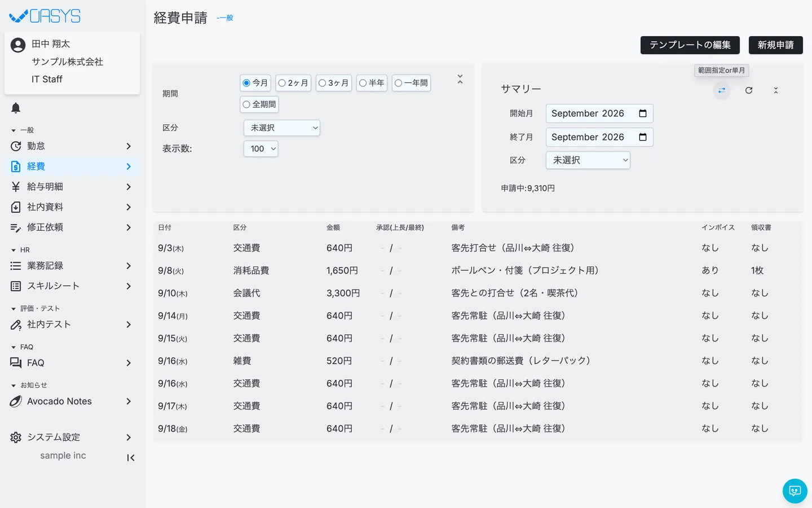The height and width of the screenshot is (508, 812).
Task: Click the OASYS logo
Action: click(x=45, y=16)
